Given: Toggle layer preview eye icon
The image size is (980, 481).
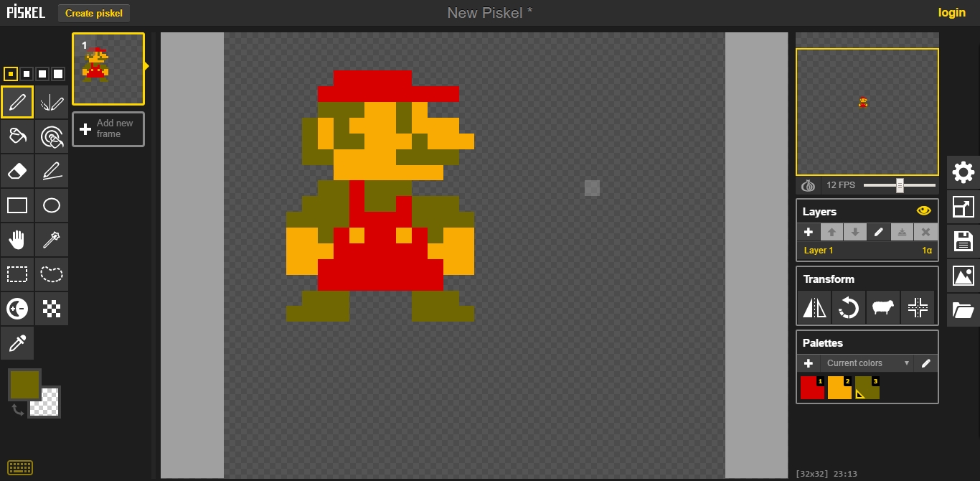Looking at the screenshot, I should click(923, 211).
